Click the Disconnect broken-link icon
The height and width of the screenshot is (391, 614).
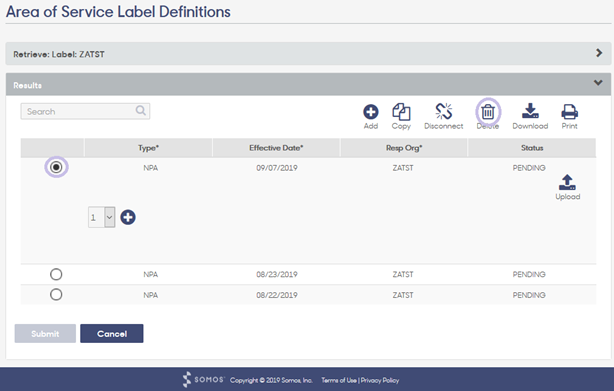pyautogui.click(x=444, y=112)
